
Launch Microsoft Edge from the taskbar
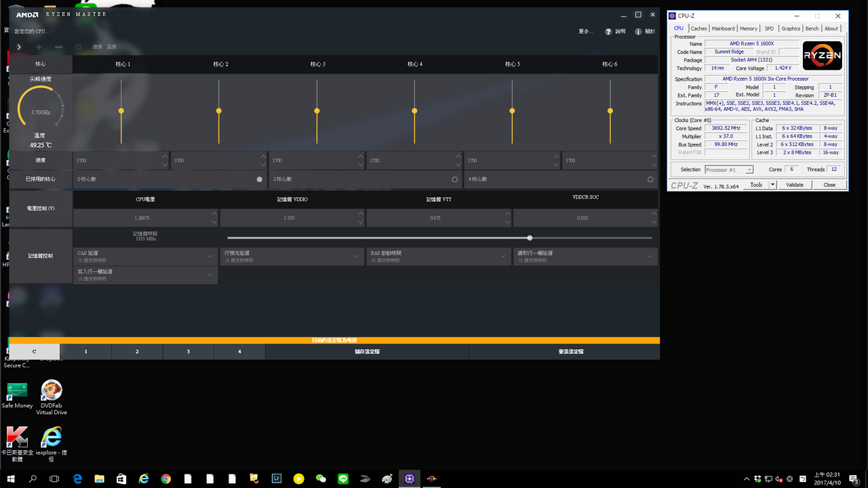click(x=77, y=479)
